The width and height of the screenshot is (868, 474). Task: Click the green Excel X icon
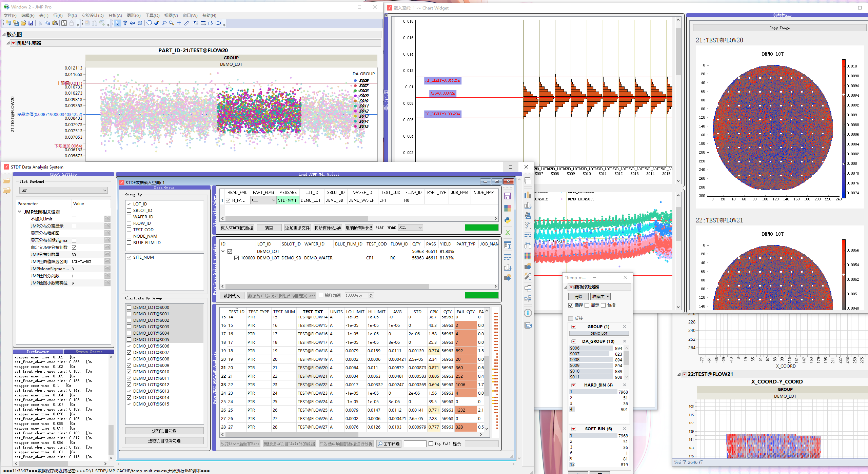[x=508, y=233]
